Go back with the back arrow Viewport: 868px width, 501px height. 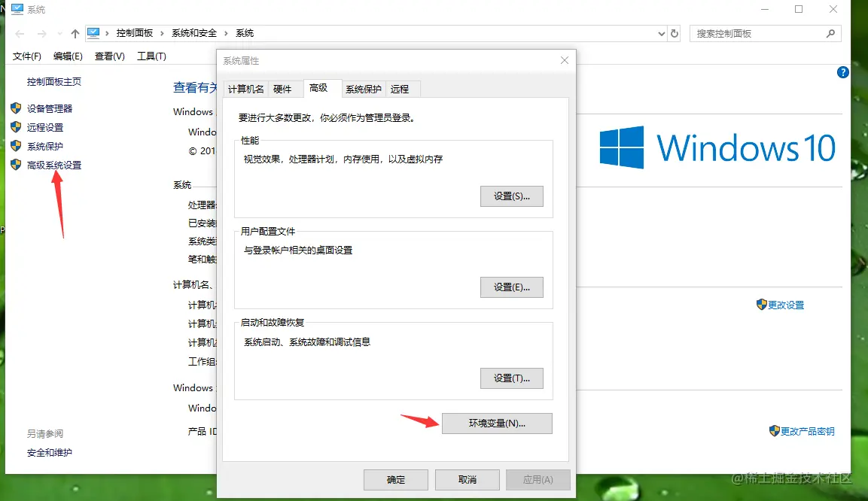(20, 34)
